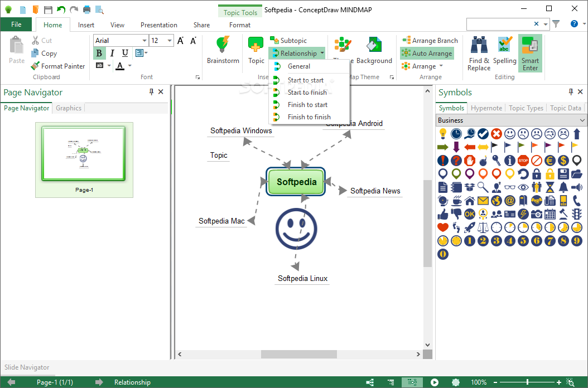Viewport: 588px width, 388px height.
Task: Click the Subtopic button
Action: tap(288, 41)
